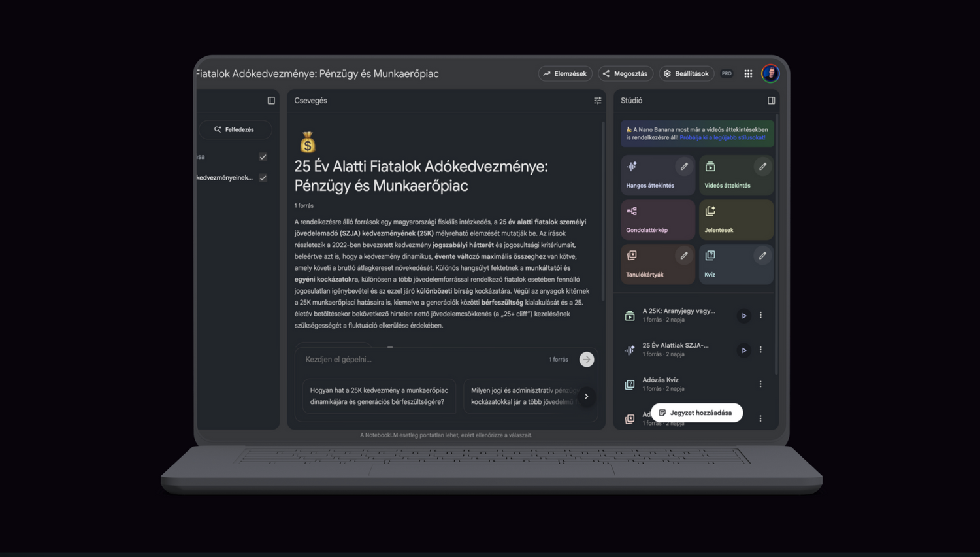Play the 25 Év Alattiak SZJA audio

[x=743, y=350]
